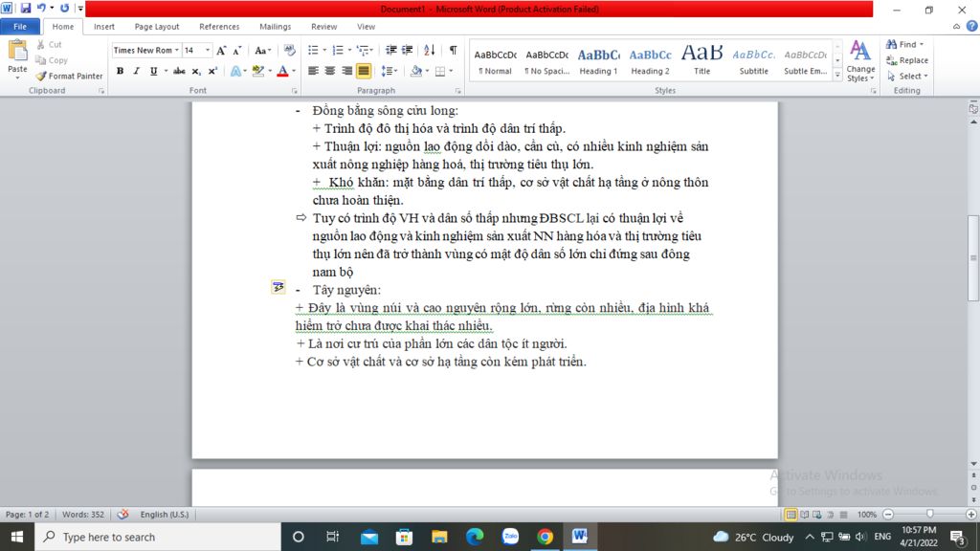Clear formatting with eraser icon
This screenshot has height=551, width=980.
point(289,50)
